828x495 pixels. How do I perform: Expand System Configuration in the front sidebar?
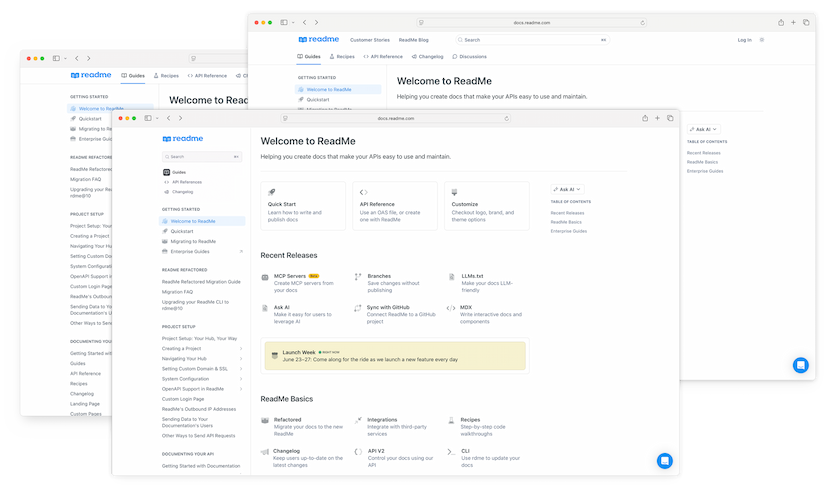click(241, 379)
